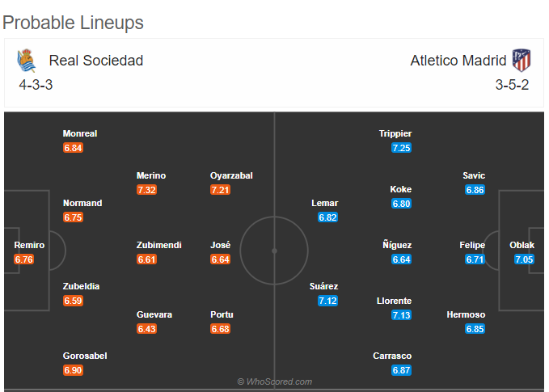Click Portu's 6.68 rating badge
The width and height of the screenshot is (549, 392).
coord(220,329)
